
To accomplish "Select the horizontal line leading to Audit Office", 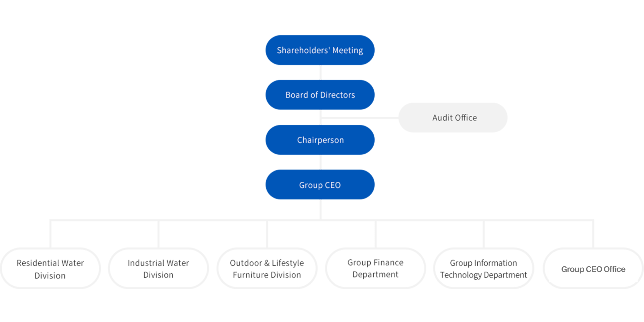I will 360,118.
